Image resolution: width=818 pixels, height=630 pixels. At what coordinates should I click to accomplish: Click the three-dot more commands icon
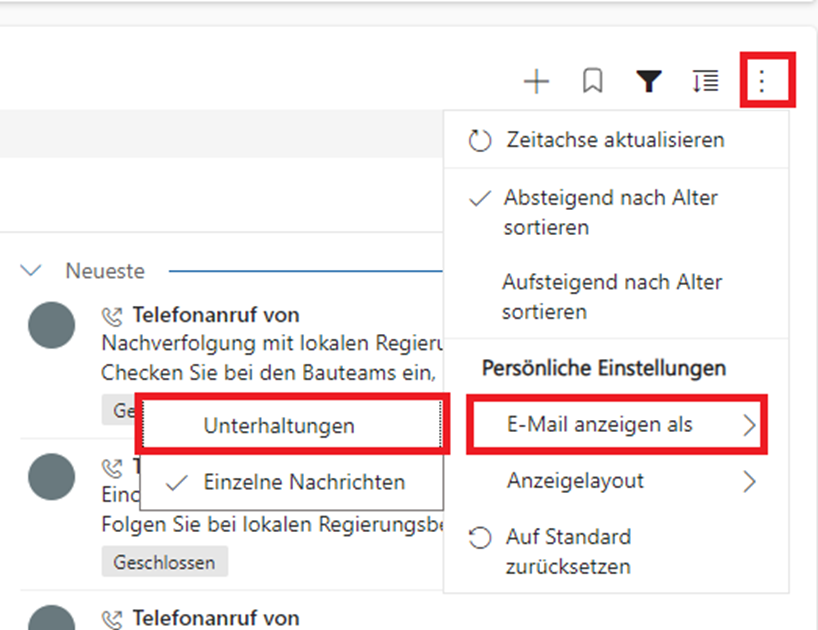click(762, 81)
